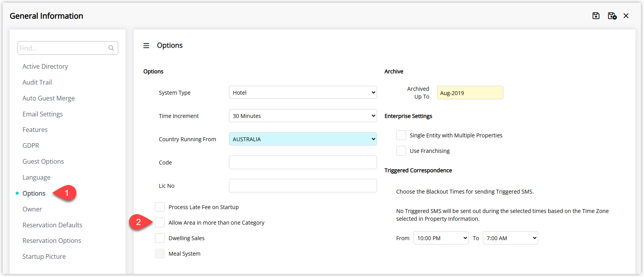This screenshot has width=644, height=277.
Task: Open GDPR section
Action: [x=31, y=145]
